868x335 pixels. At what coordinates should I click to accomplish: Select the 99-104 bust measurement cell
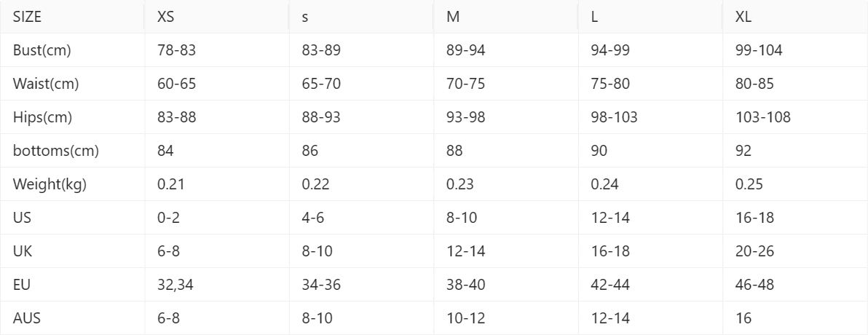(795, 50)
